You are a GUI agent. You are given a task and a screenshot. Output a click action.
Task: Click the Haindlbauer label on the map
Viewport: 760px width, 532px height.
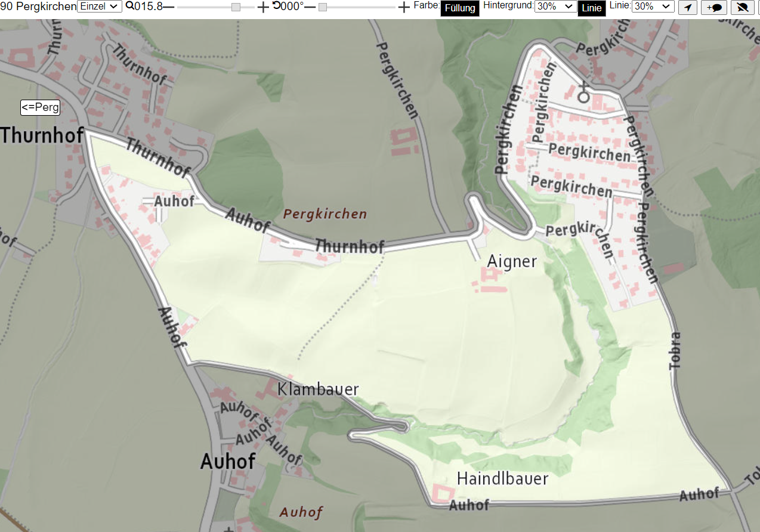pos(502,478)
